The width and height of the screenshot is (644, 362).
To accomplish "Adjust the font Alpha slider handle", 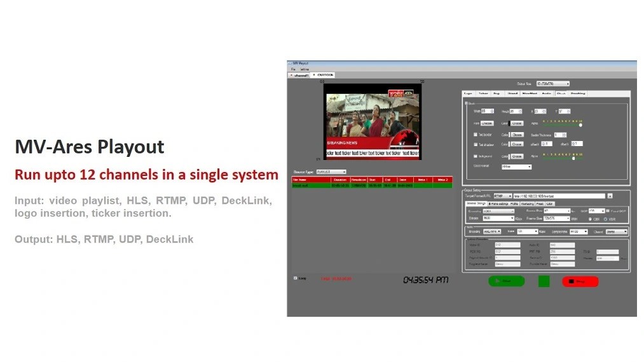I will tap(580, 124).
